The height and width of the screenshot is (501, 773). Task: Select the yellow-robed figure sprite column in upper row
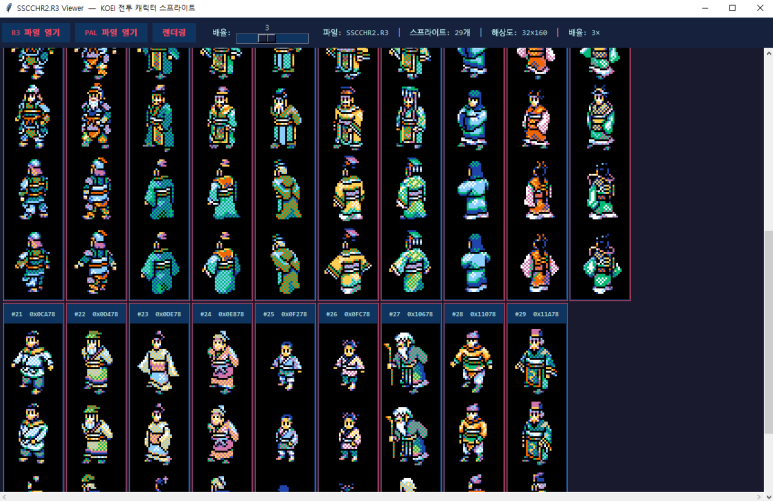[x=349, y=174]
